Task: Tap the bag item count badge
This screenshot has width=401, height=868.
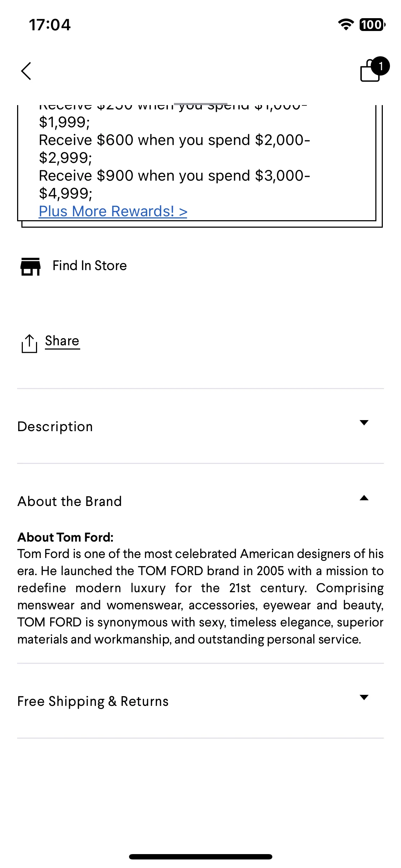Action: tap(381, 66)
